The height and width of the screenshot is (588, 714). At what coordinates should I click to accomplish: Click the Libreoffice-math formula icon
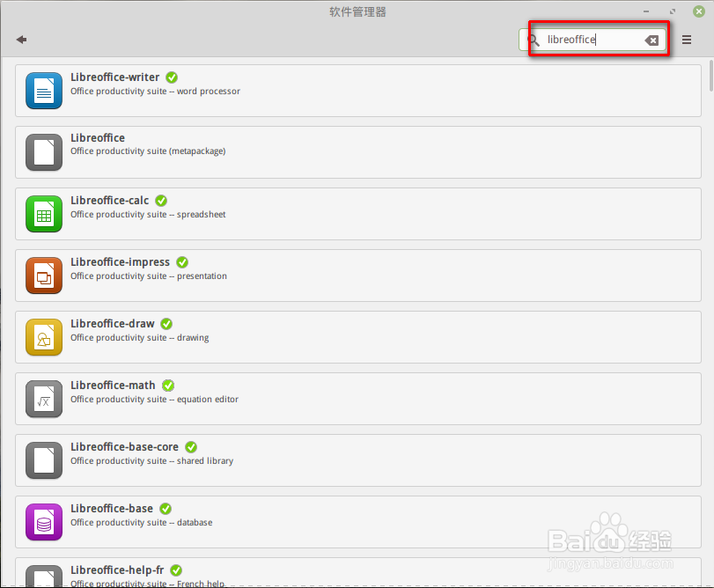(x=44, y=399)
